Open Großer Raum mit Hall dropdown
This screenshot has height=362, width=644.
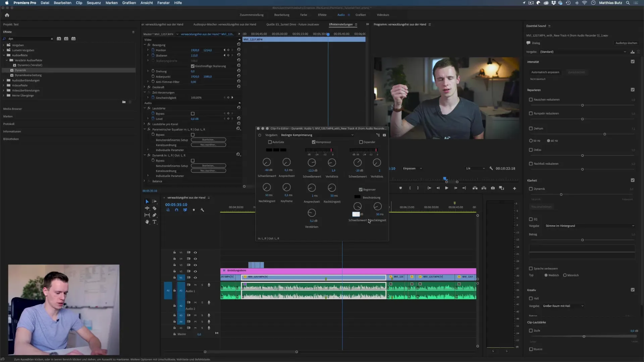coord(563,306)
